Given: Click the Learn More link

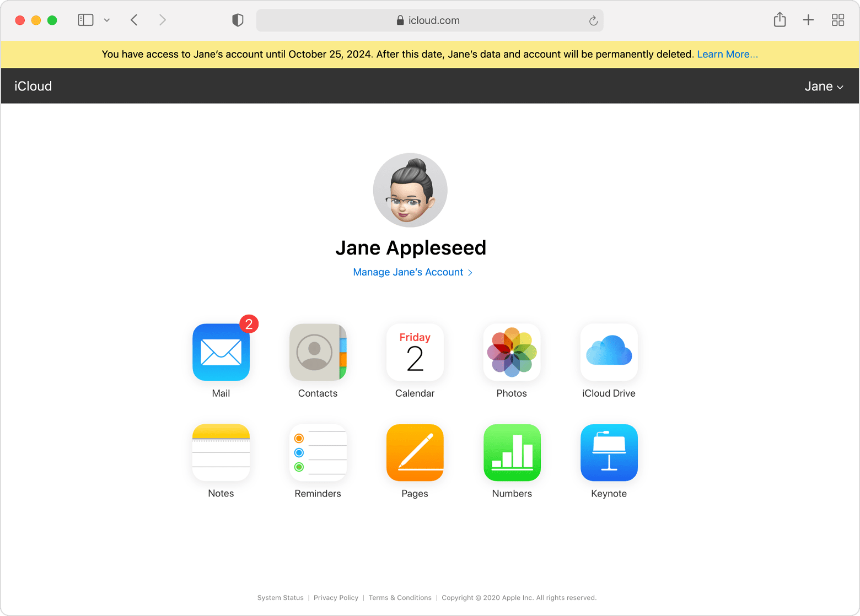Looking at the screenshot, I should tap(727, 54).
